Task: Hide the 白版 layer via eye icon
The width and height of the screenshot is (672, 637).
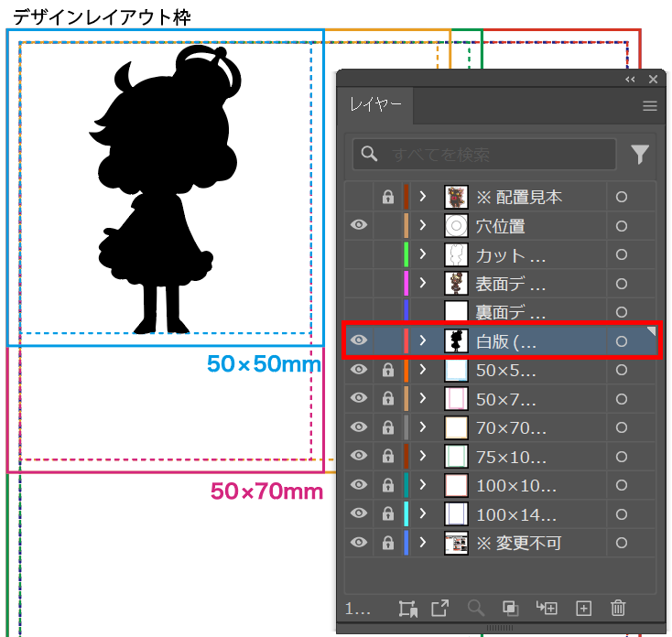Action: point(359,340)
